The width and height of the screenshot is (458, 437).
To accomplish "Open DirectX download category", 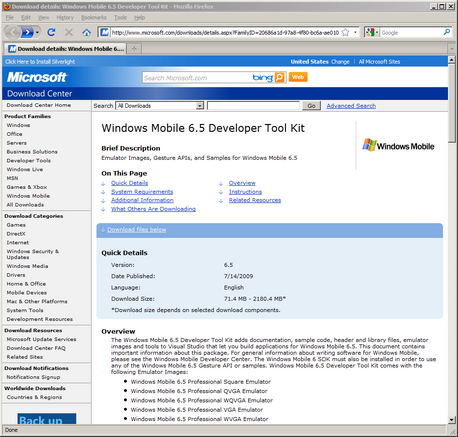I will tap(16, 234).
